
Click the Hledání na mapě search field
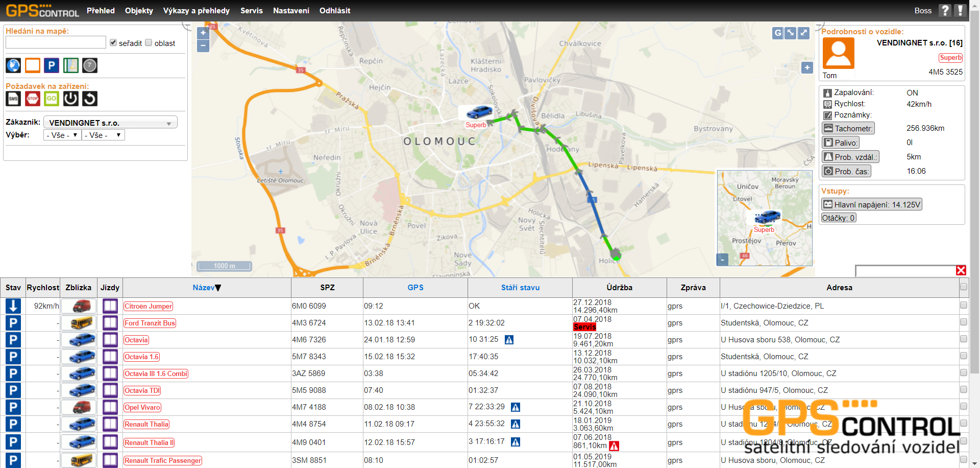pos(56,42)
